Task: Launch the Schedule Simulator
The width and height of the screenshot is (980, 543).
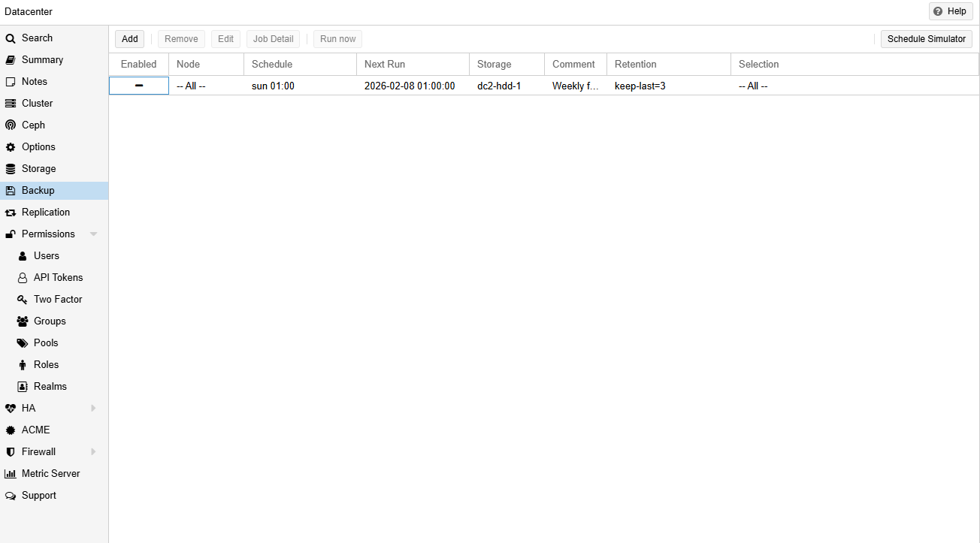Action: coord(926,38)
